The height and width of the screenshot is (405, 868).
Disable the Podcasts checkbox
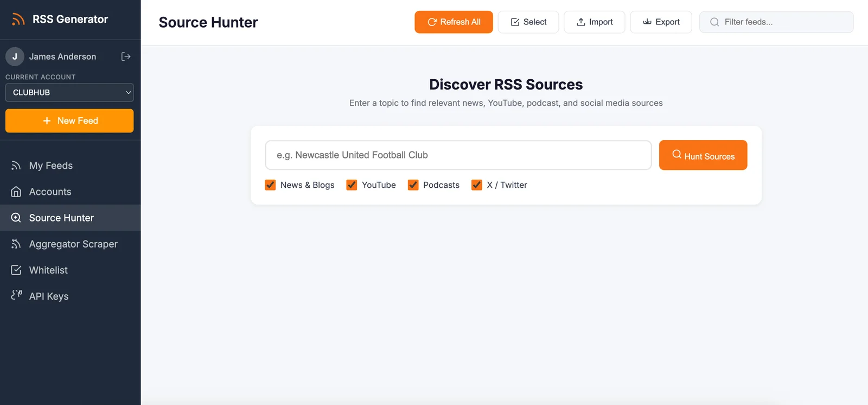coord(413,185)
